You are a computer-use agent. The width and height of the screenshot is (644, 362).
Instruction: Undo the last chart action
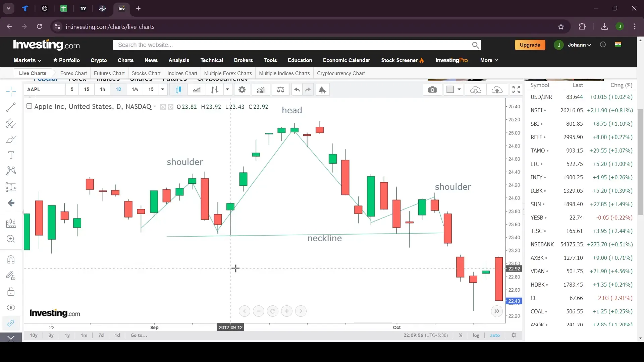pos(297,89)
